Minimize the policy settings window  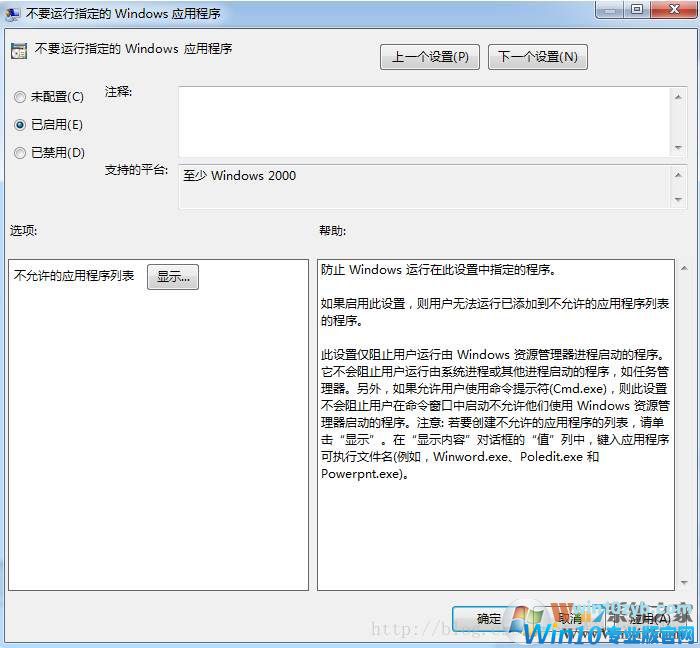coord(609,11)
